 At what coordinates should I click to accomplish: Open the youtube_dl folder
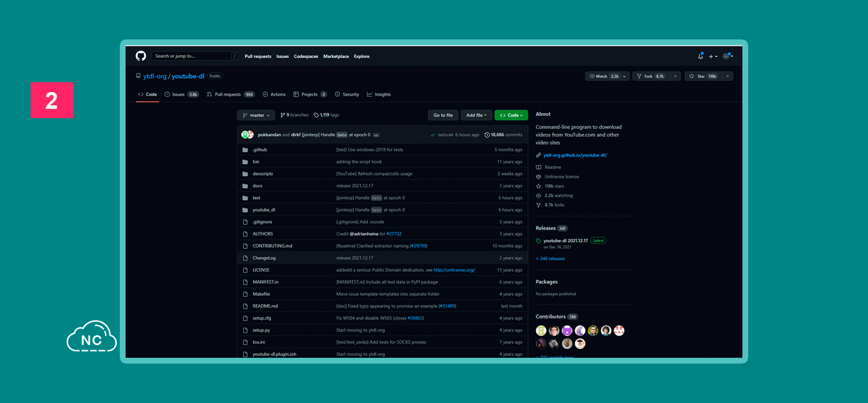(x=264, y=210)
